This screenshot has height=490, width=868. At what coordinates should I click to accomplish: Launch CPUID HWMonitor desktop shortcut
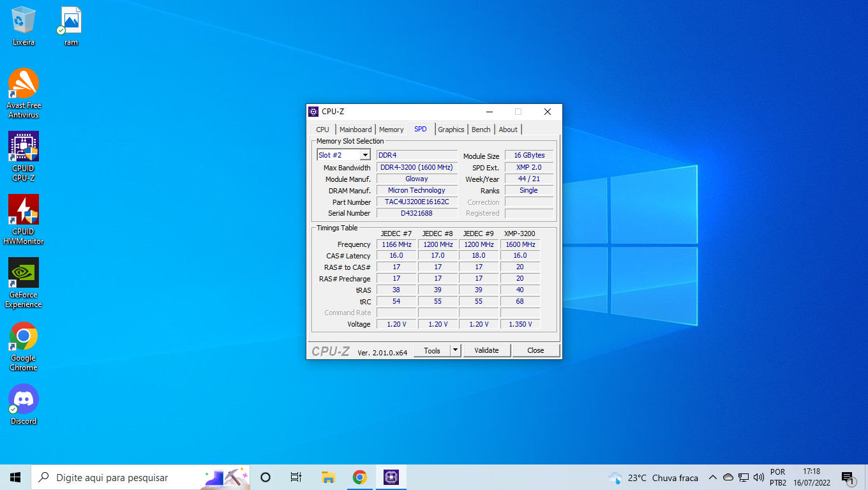pos(24,219)
